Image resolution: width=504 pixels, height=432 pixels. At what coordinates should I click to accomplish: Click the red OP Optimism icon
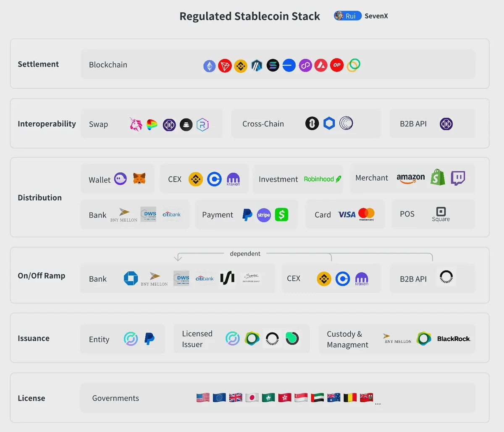337,65
